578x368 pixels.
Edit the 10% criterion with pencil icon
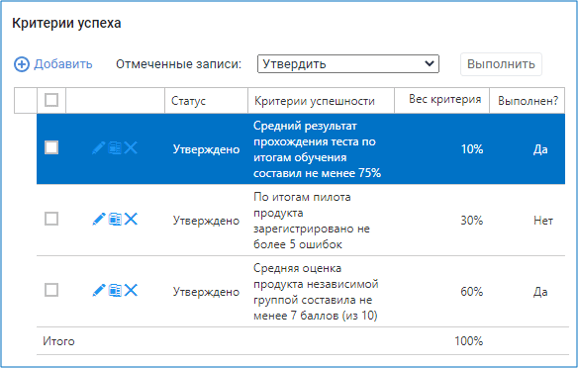[98, 148]
